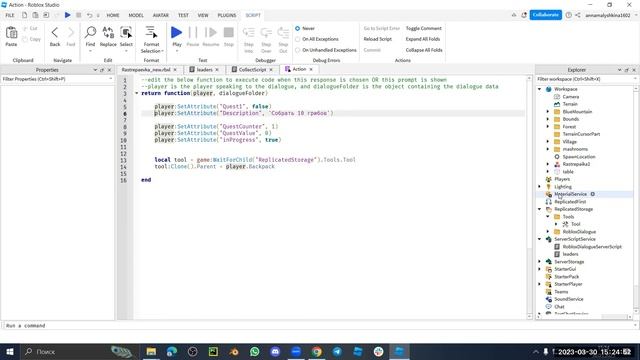Open the leaders script tab
This screenshot has width=640, height=360.
pyautogui.click(x=204, y=70)
